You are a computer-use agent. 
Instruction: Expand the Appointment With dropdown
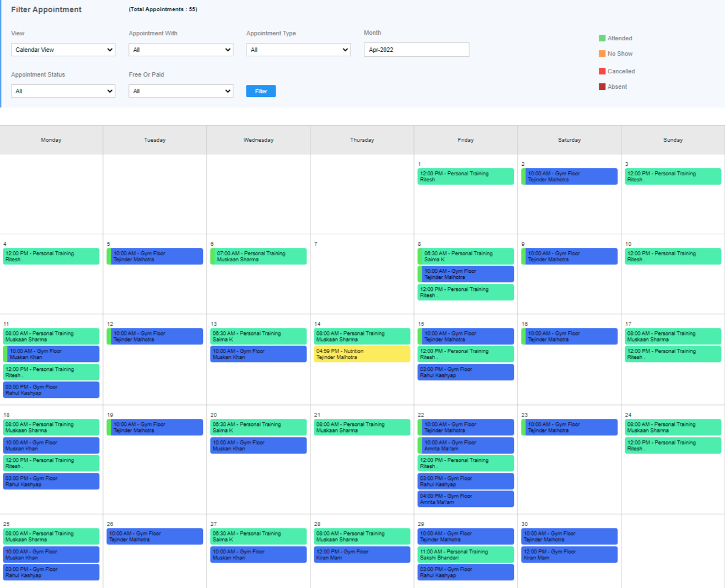point(181,50)
